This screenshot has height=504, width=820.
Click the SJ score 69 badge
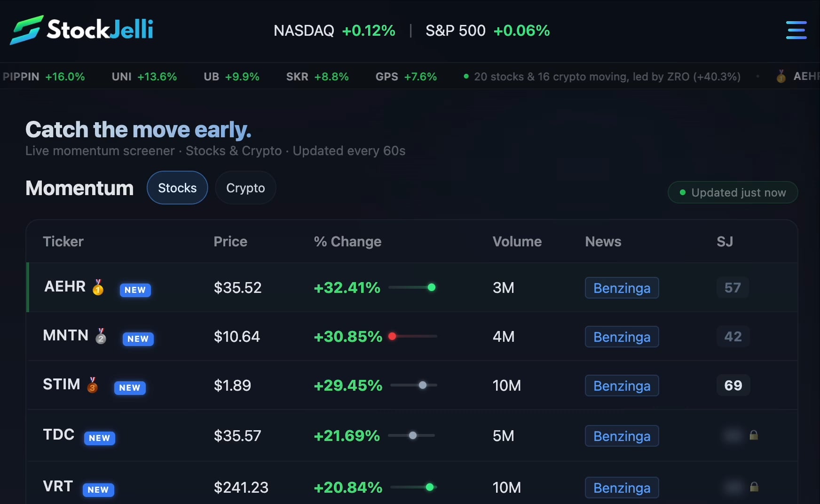click(x=733, y=386)
